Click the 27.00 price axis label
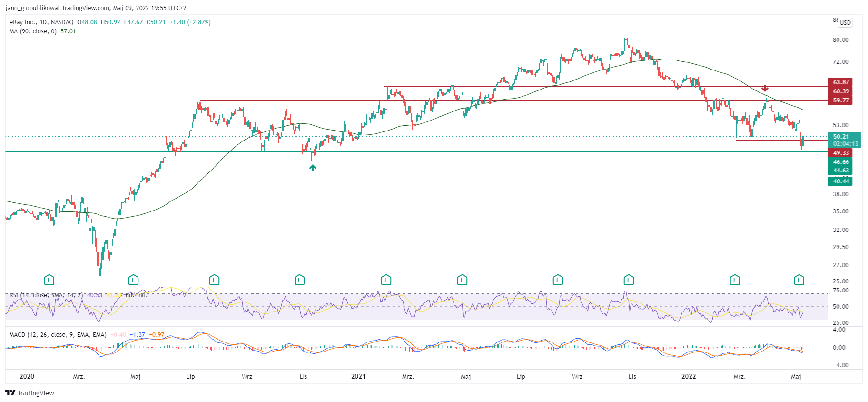Screen dimensions: 868x402 (840, 265)
